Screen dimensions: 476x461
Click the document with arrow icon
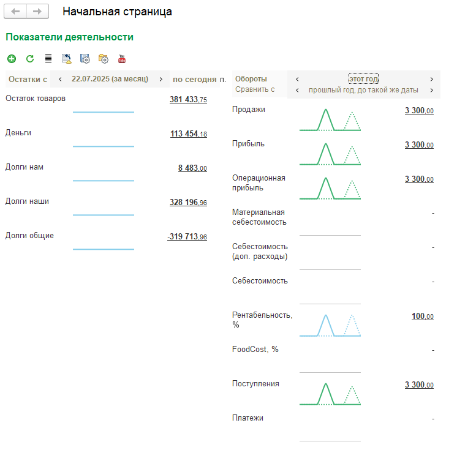pyautogui.click(x=66, y=59)
